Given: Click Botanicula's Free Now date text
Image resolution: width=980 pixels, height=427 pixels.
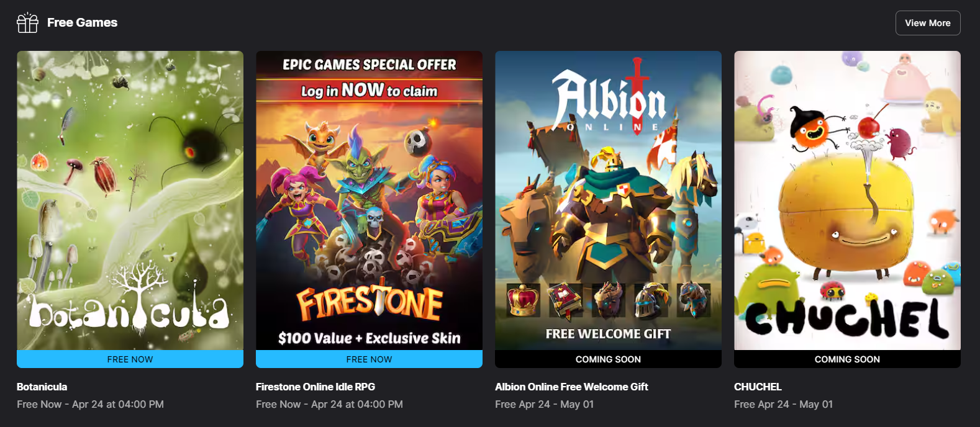Looking at the screenshot, I should click(x=90, y=404).
